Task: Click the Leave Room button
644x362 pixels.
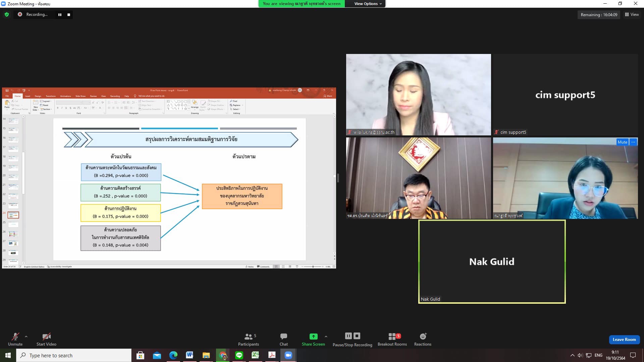Action: (624, 340)
